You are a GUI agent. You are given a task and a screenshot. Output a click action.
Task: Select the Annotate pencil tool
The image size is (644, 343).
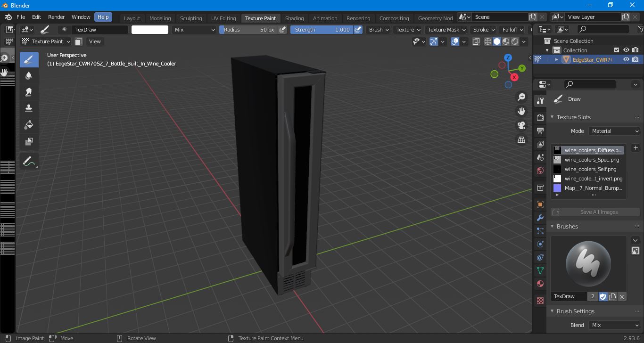point(29,162)
